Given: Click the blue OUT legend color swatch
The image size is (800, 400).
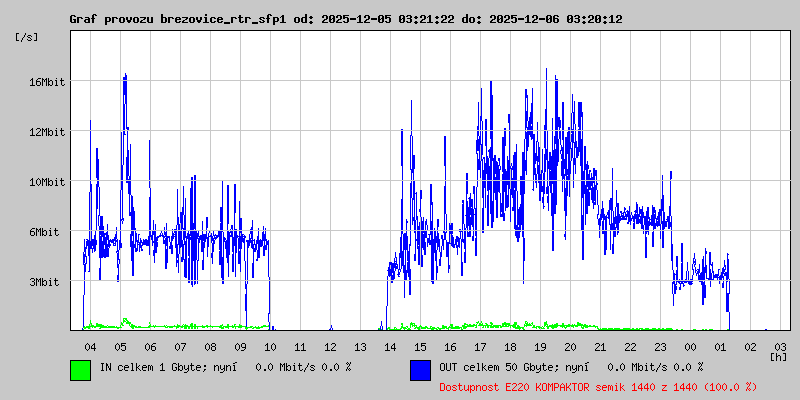Looking at the screenshot, I should [x=420, y=370].
